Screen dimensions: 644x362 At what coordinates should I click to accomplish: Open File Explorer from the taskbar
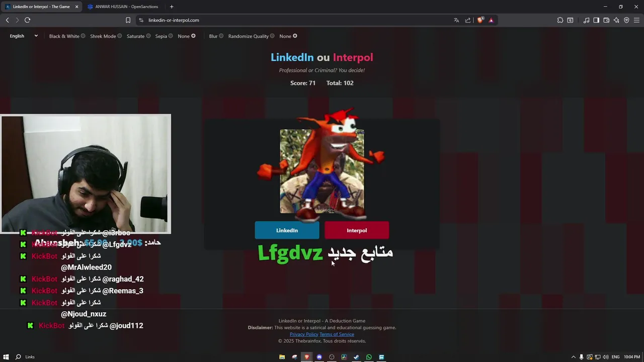coord(282,357)
